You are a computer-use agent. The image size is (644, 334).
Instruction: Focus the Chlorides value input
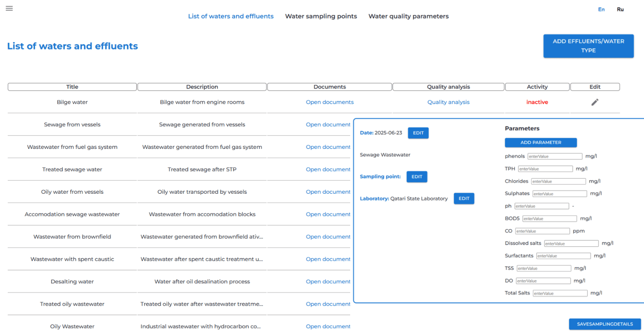559,181
